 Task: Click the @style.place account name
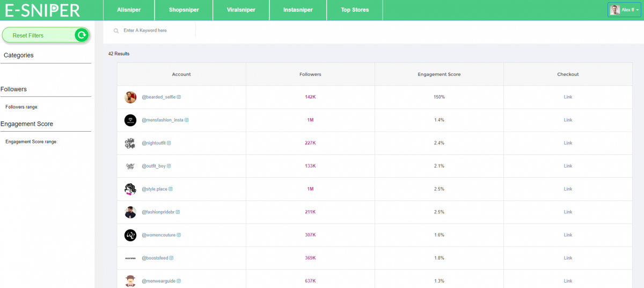pos(155,189)
